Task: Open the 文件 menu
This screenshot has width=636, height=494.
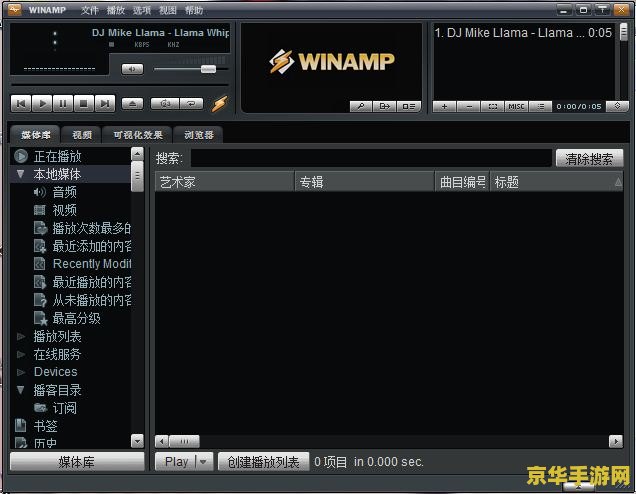Action: pos(90,10)
